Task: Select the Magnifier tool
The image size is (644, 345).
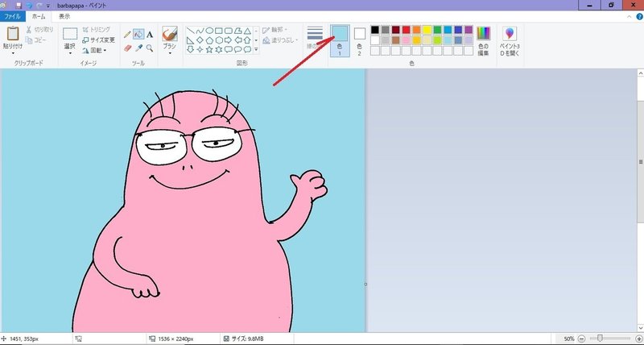Action: click(150, 48)
